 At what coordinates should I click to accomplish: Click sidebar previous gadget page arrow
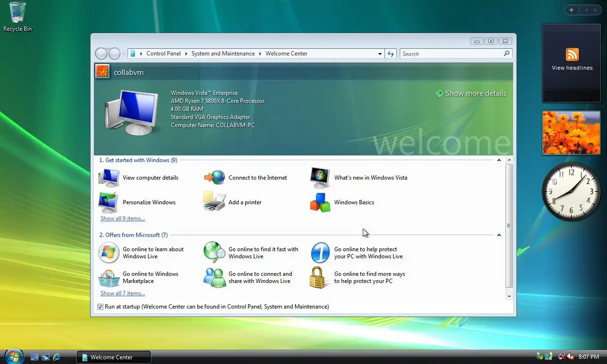point(586,10)
